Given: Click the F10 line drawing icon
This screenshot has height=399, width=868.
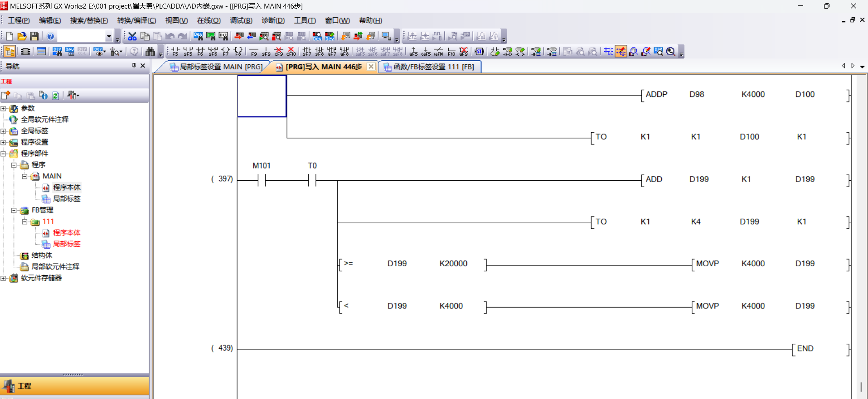Looking at the screenshot, I should pyautogui.click(x=451, y=52).
